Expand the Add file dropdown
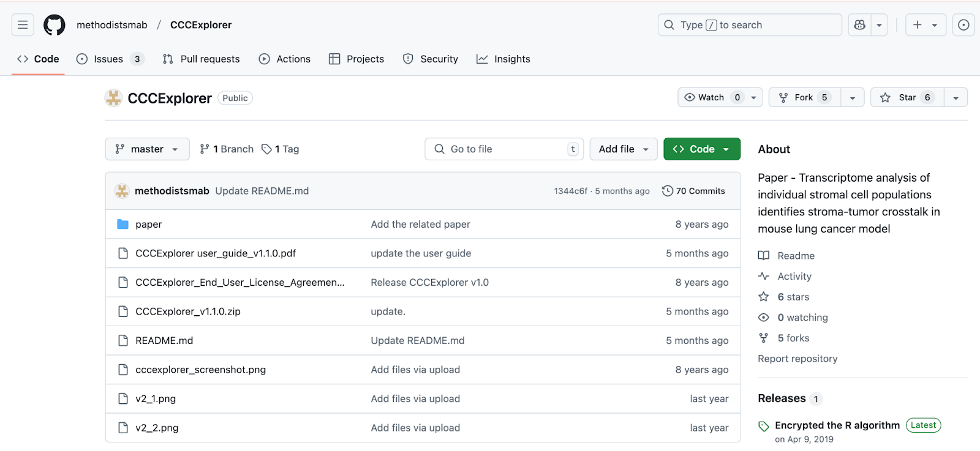980x451 pixels. click(x=623, y=149)
